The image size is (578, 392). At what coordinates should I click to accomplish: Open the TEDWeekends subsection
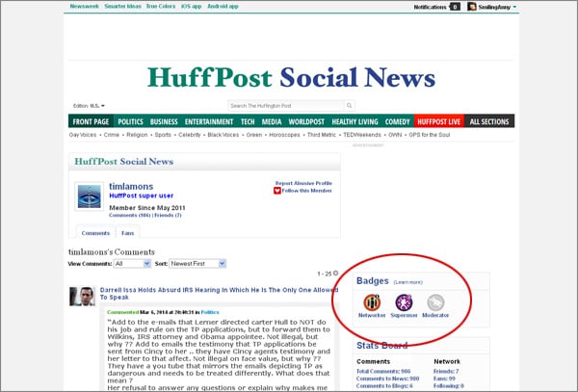[x=362, y=135]
